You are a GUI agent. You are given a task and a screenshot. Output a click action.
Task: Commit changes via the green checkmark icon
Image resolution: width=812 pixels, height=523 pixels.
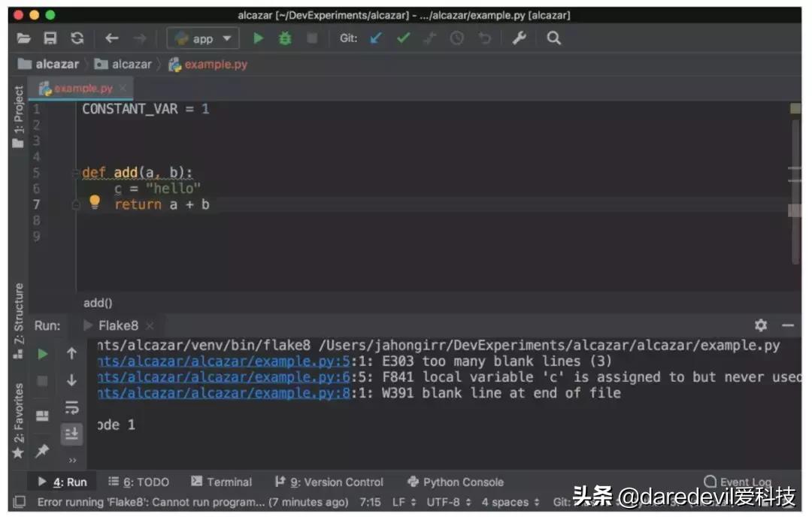coord(403,38)
